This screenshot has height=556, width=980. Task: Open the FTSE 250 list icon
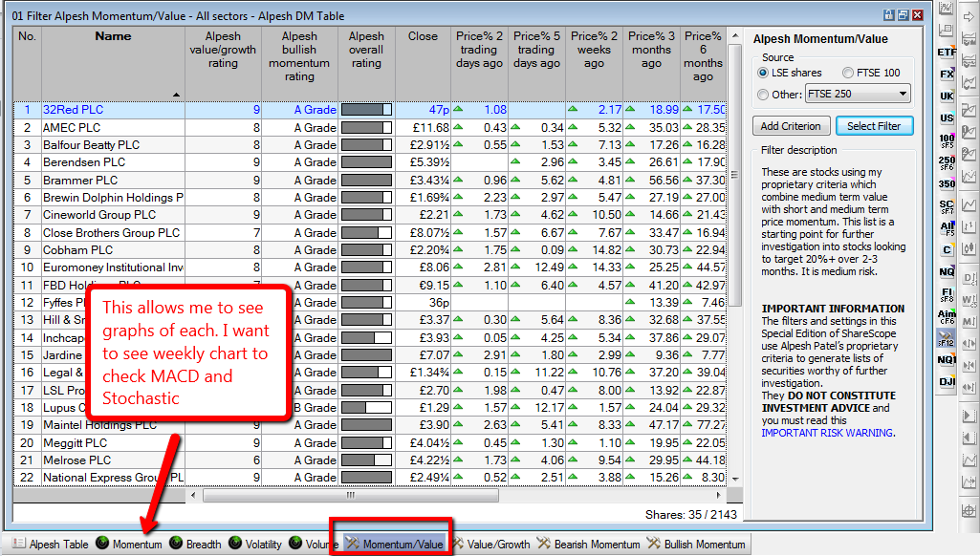947,162
